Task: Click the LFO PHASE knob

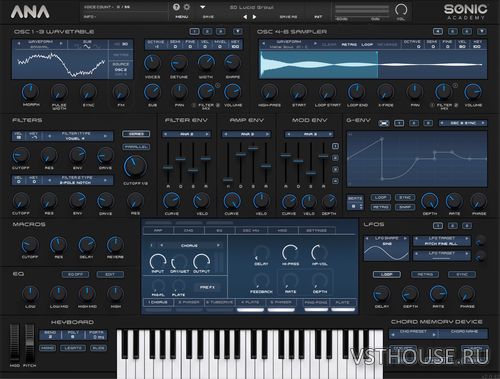Action: 467,294
